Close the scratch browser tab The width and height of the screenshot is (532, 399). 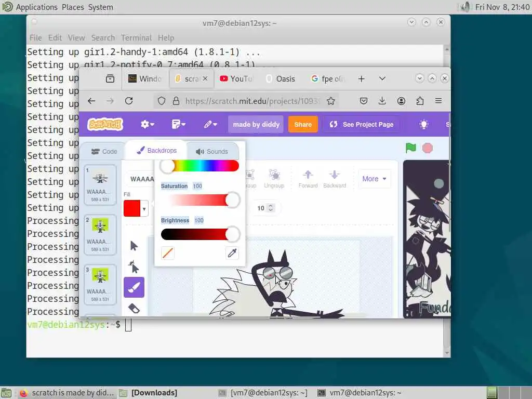coord(205,79)
